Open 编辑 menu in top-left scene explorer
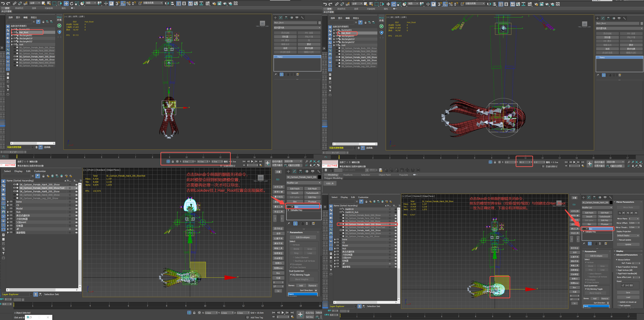 (25, 18)
